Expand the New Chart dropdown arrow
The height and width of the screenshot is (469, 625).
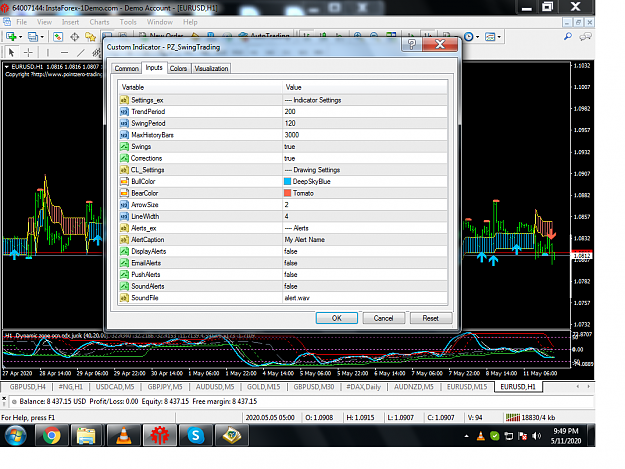20,37
